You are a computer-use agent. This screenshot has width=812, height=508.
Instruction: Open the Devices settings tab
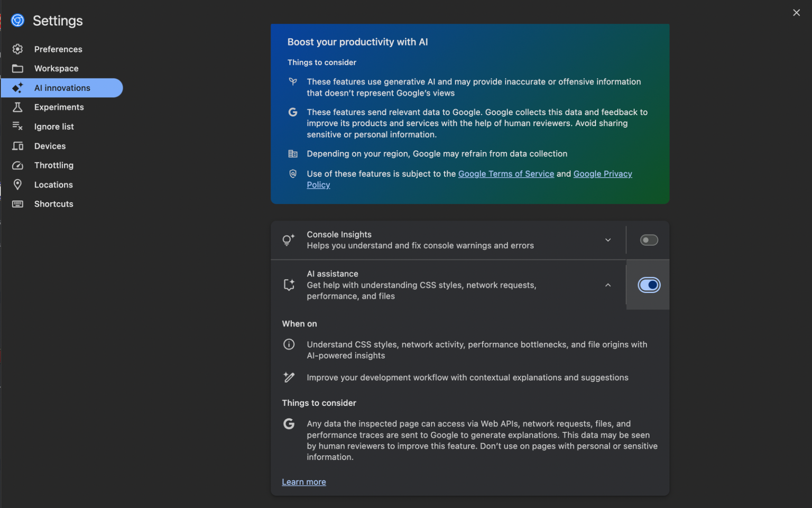pos(62,146)
